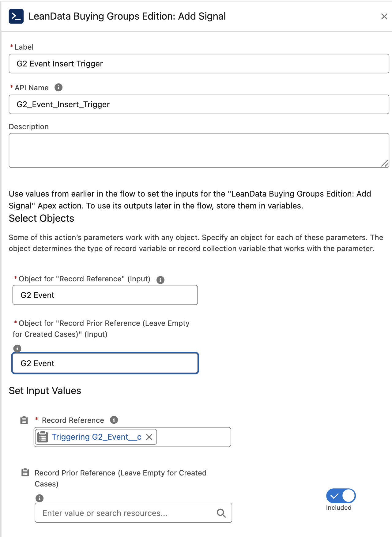Viewport: 392px width, 537px height.
Task: Click record icon beside Record Reference input label
Action: [24, 420]
